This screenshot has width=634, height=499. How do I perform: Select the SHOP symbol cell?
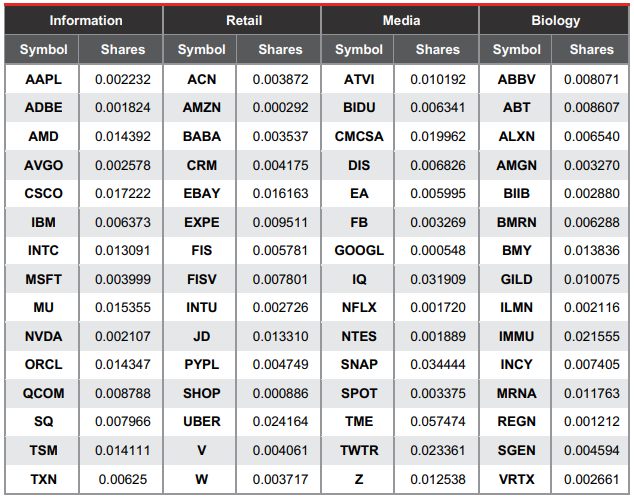pos(200,393)
